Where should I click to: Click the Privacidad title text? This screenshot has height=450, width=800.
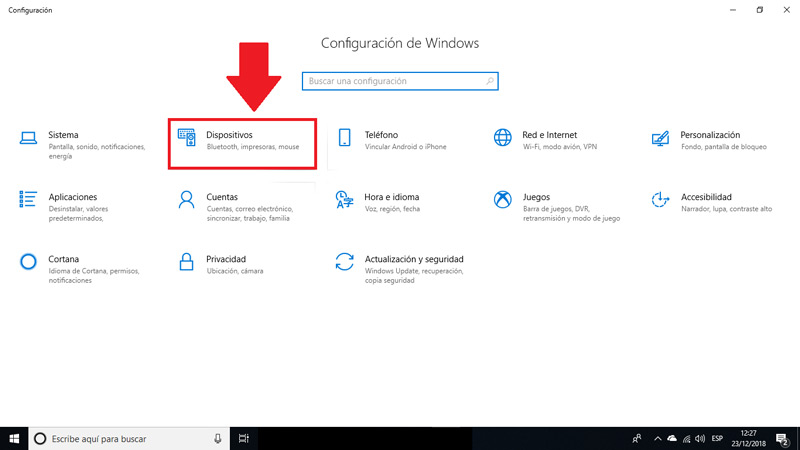(226, 259)
